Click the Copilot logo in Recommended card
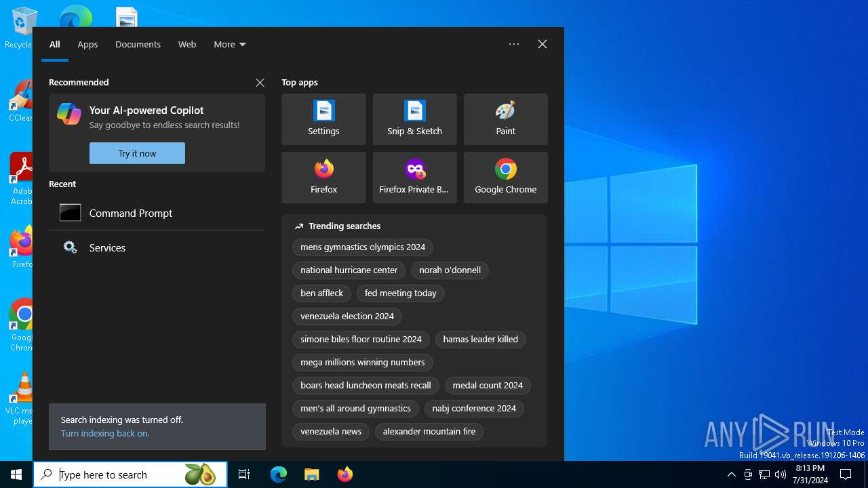This screenshot has height=488, width=868. [x=69, y=114]
